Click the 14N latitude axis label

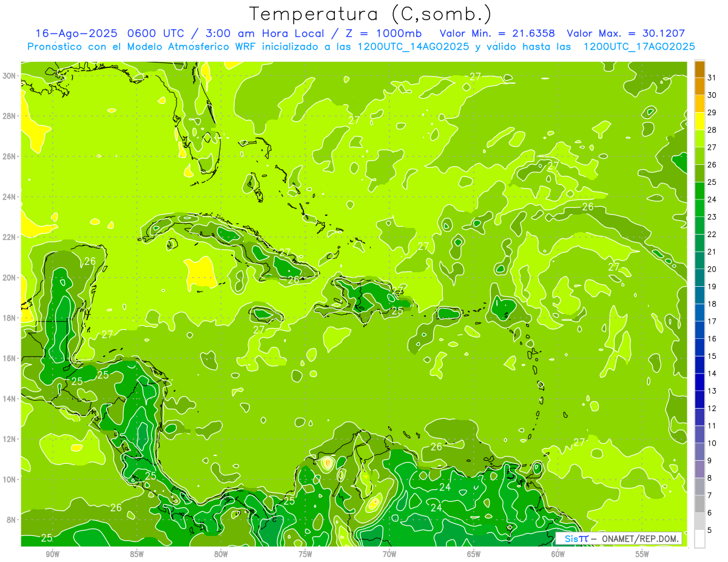pos(10,398)
